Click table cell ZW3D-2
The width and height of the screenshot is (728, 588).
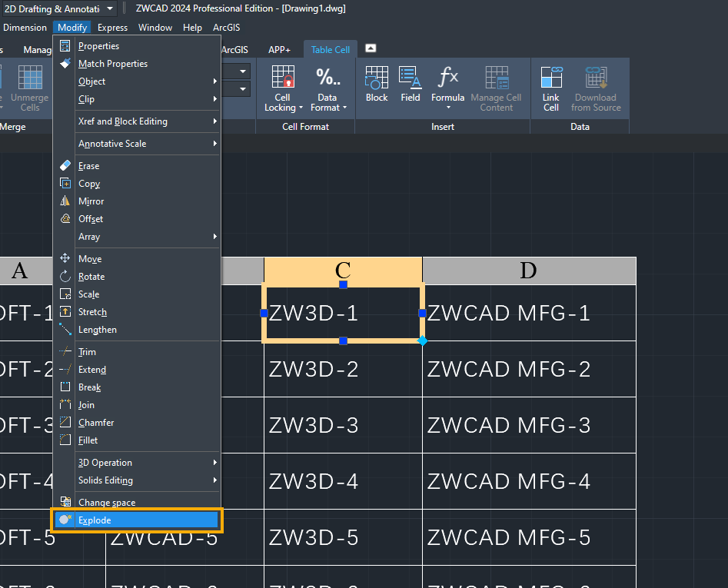(x=343, y=369)
